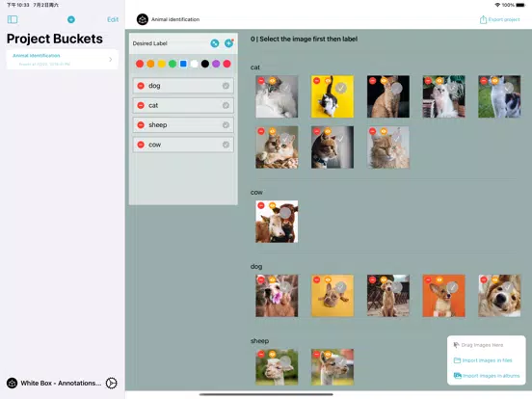
Task: Open the Export project share icon
Action: pos(483,19)
